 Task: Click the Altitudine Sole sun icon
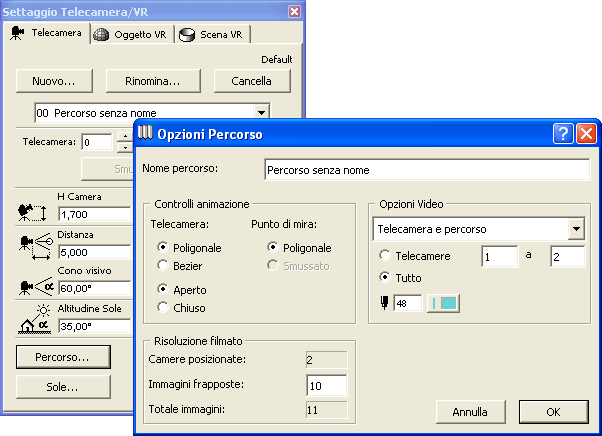pos(33,321)
